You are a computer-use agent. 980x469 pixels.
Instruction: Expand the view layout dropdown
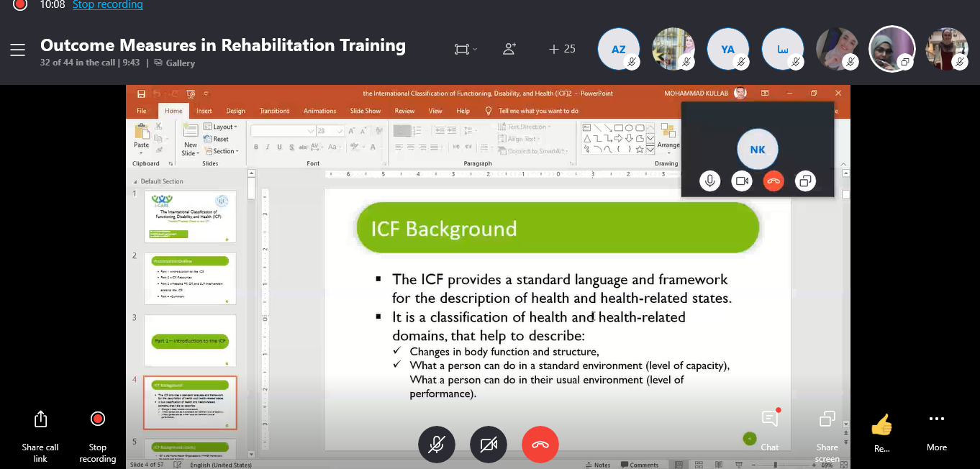pos(466,49)
